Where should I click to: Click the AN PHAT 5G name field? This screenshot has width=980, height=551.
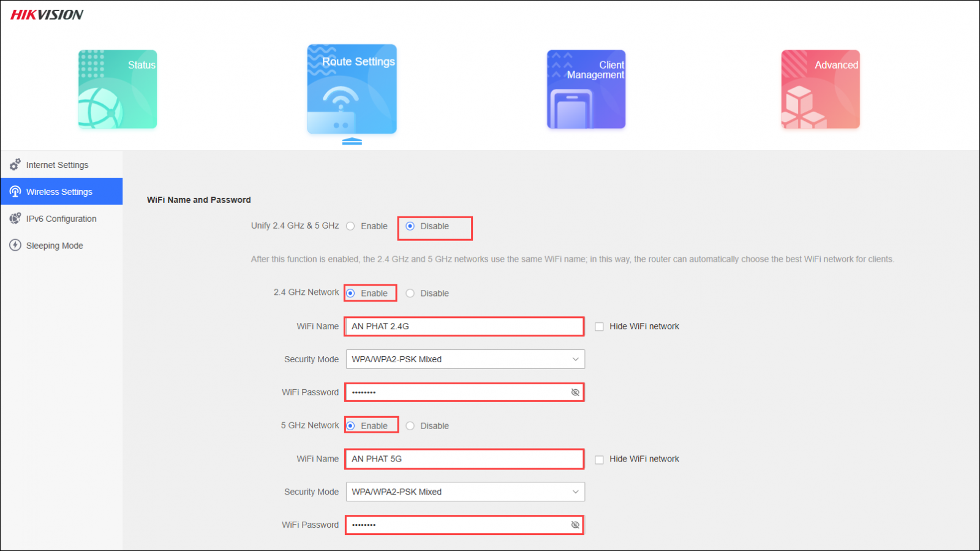point(464,459)
